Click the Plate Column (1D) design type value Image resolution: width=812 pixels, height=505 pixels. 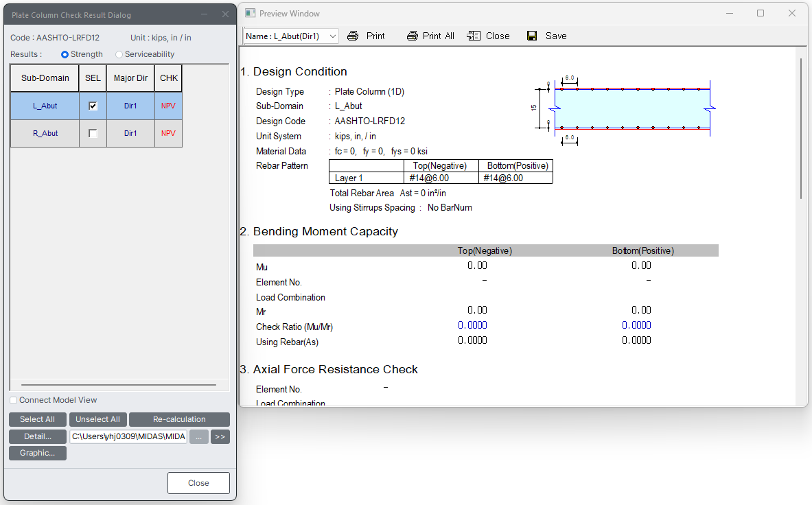[369, 91]
